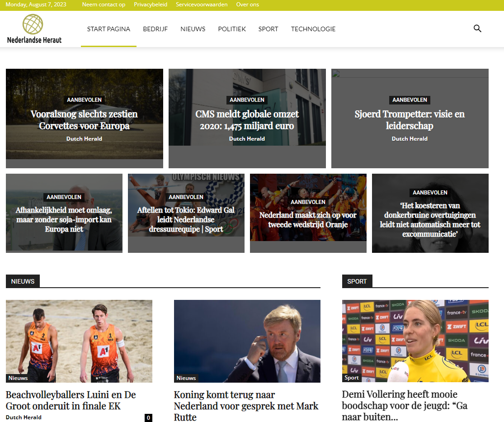This screenshot has height=422, width=504.
Task: Go to the POLITIEK section
Action: tap(232, 29)
